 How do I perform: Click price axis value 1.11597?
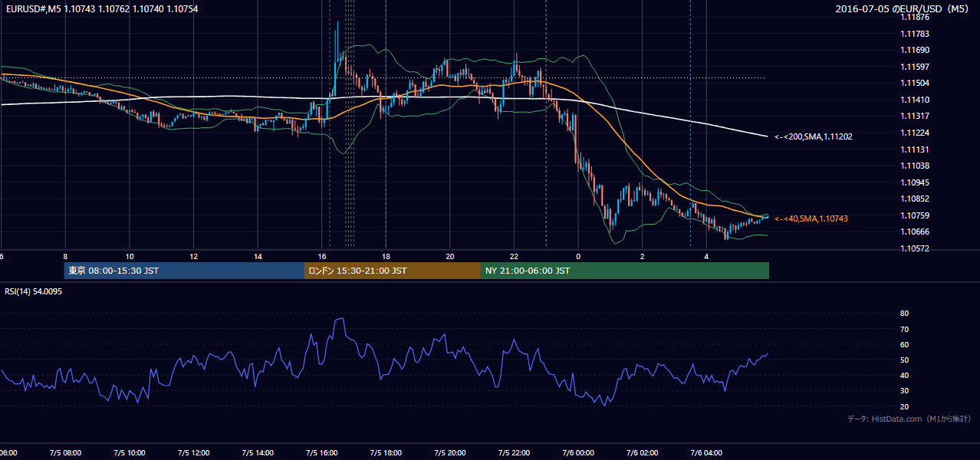point(916,67)
